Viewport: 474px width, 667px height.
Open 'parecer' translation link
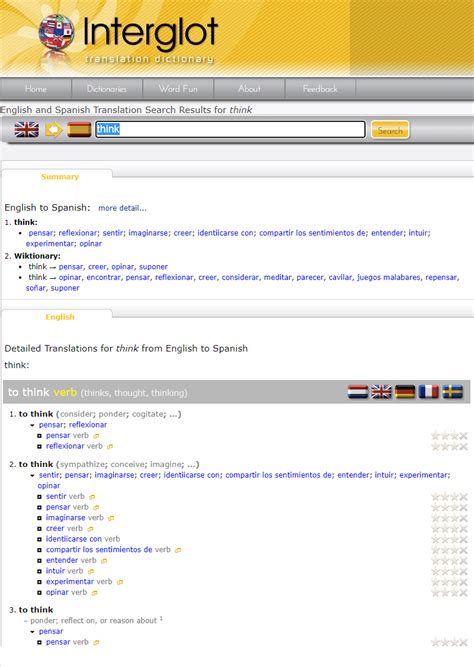point(310,277)
